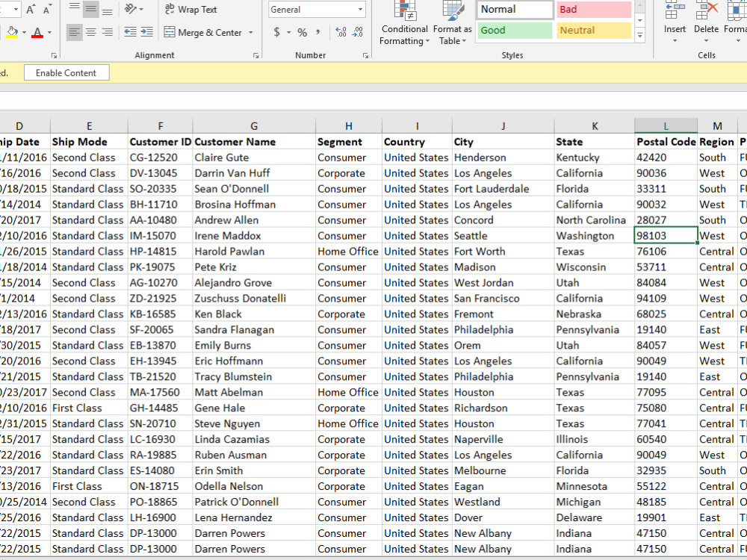
Task: Open the Number format dialog launcher
Action: point(365,56)
